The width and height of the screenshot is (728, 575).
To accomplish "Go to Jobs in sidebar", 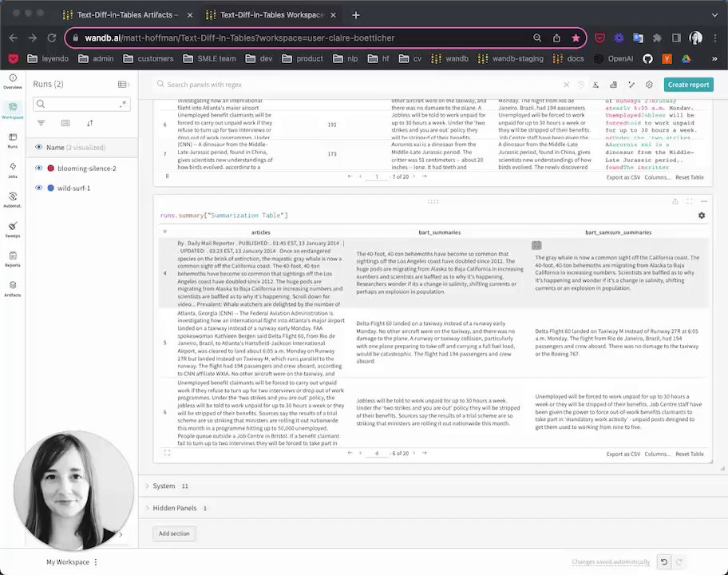I will click(13, 170).
